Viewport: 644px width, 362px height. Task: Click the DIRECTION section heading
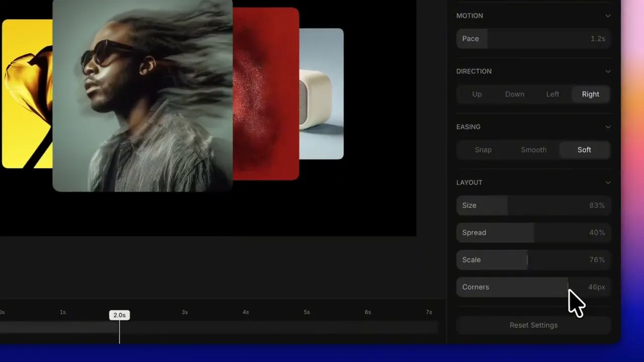tap(474, 71)
